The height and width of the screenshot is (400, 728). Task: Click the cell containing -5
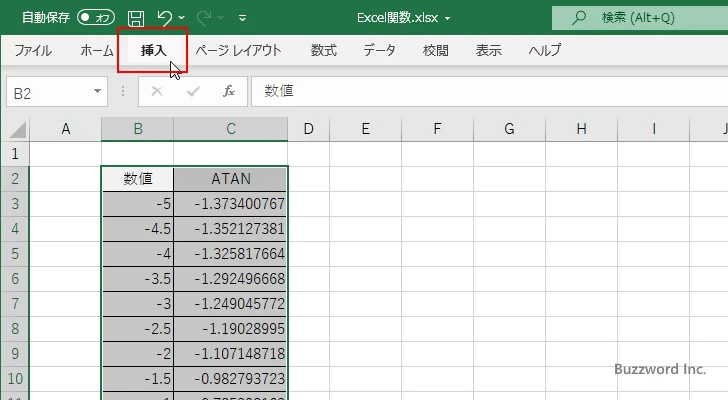click(137, 204)
